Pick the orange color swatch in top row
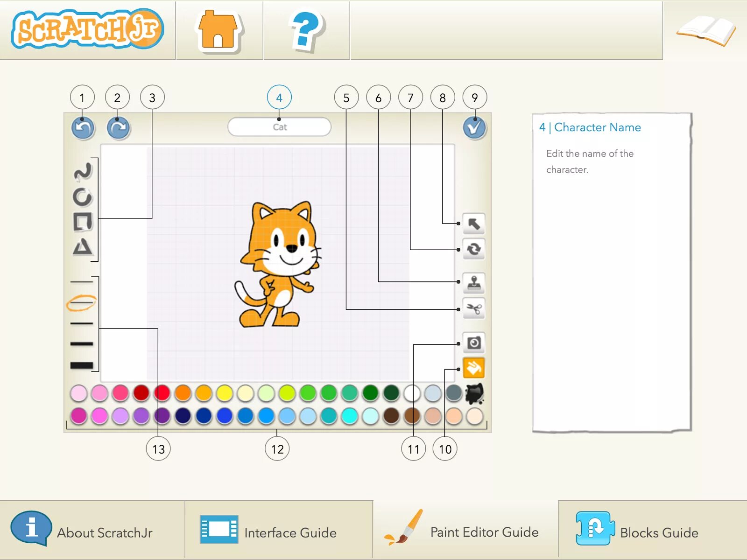The width and height of the screenshot is (747, 560). click(x=183, y=393)
